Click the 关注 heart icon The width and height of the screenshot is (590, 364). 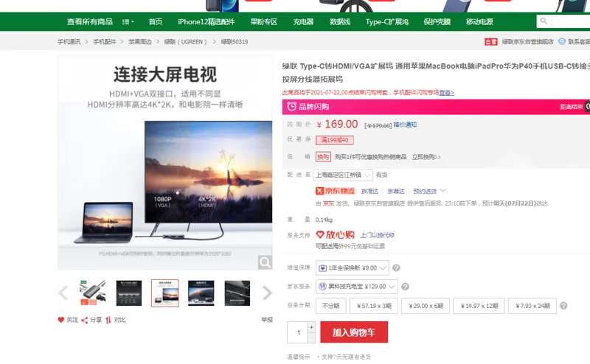[x=61, y=320]
